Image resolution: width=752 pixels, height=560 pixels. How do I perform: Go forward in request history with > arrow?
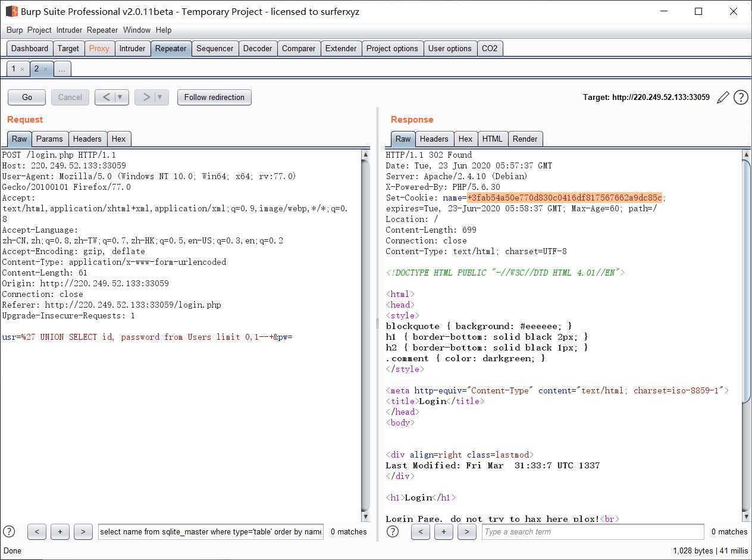(146, 97)
